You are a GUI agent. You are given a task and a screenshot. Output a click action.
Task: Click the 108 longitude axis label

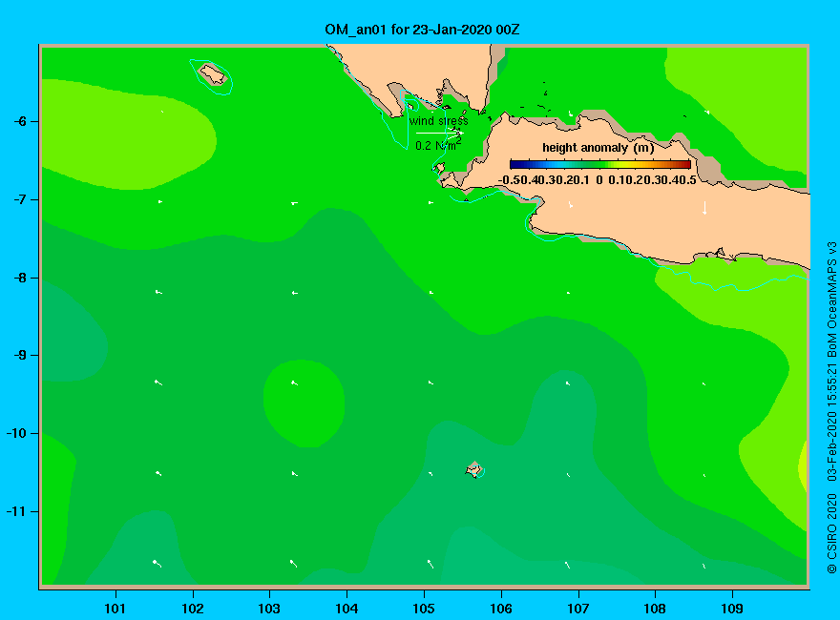(655, 609)
